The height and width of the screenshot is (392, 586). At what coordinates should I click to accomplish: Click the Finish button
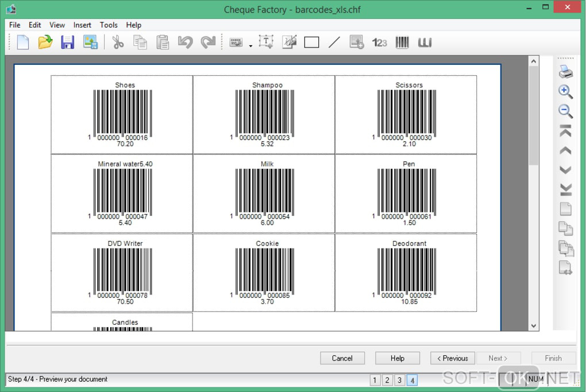(553, 358)
